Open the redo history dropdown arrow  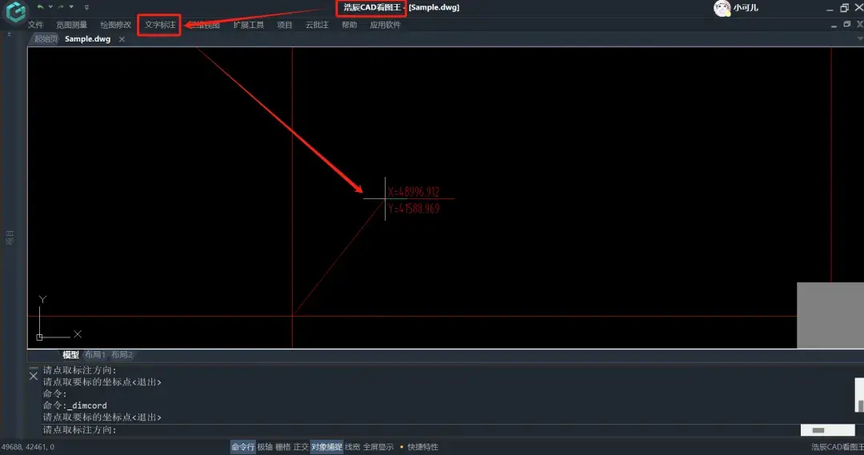[x=71, y=7]
